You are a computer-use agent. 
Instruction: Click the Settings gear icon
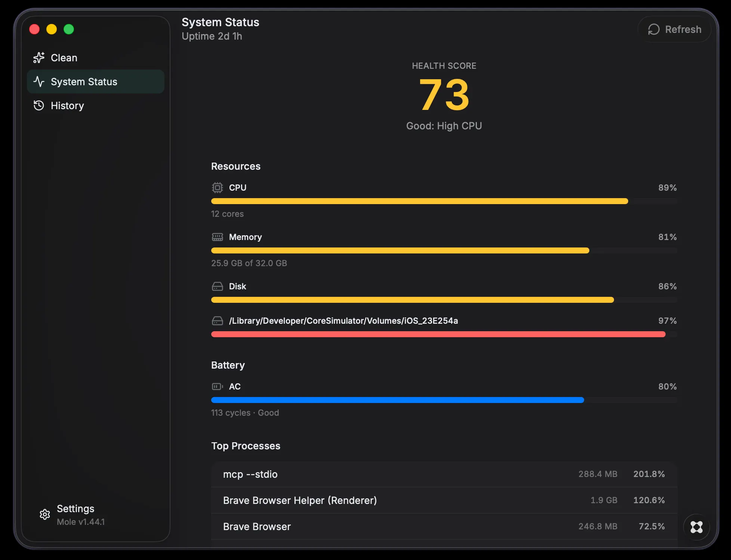coord(45,514)
